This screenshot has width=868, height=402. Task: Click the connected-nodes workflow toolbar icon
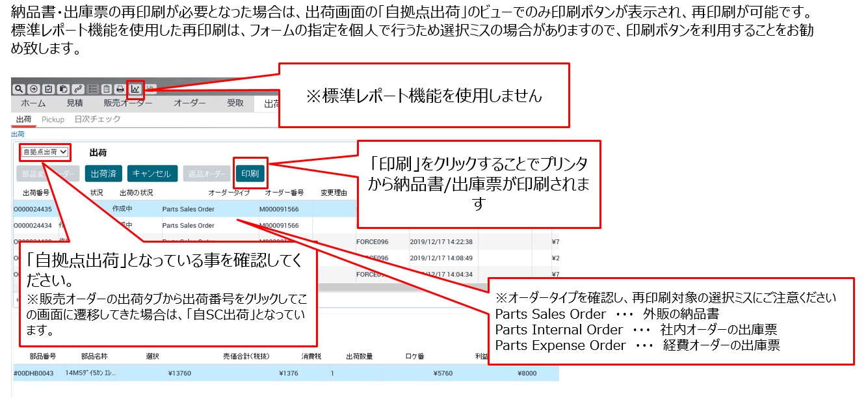(77, 89)
